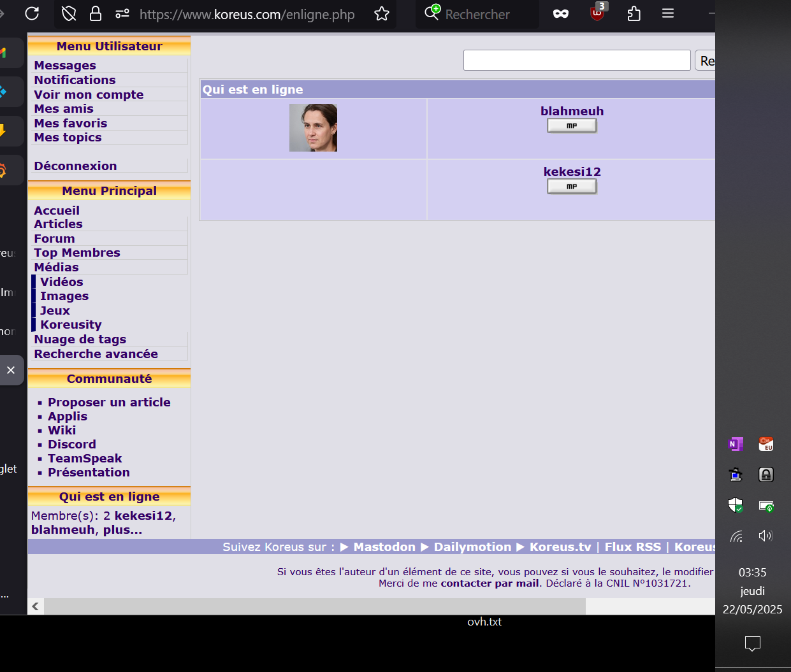The width and height of the screenshot is (791, 672).
Task: Open the uBlock Origin extension popup
Action: (597, 13)
